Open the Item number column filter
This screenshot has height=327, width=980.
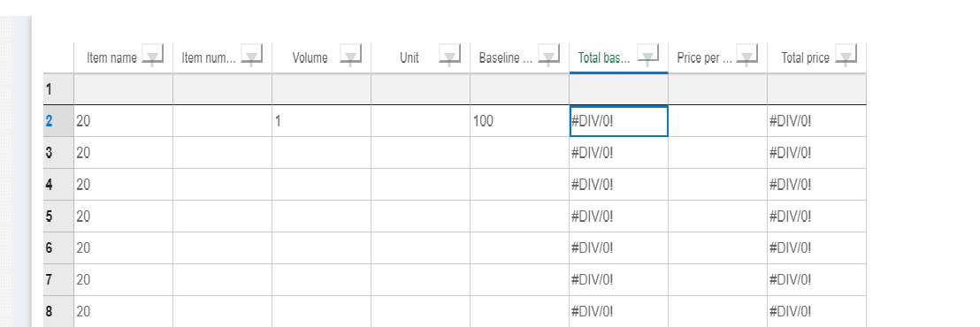click(252, 56)
